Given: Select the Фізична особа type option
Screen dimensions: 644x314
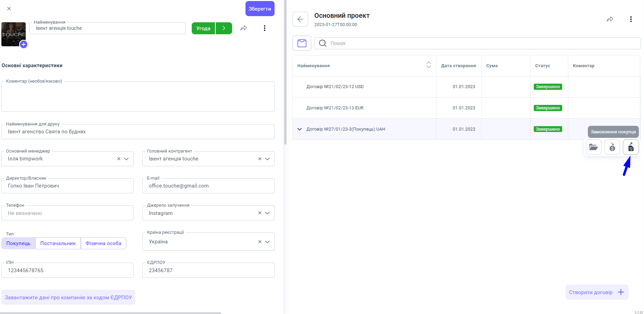Looking at the screenshot, I should click(103, 243).
